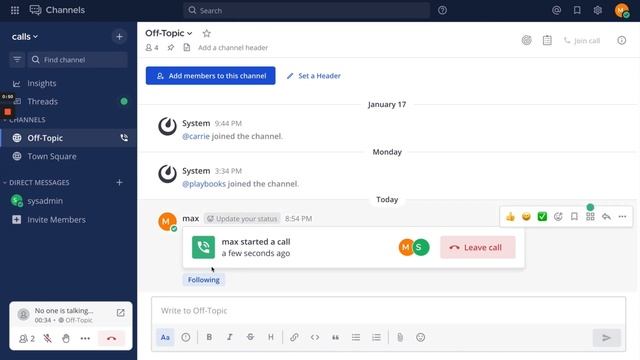Open the Off-Topic channel title dropdown

[x=169, y=33]
